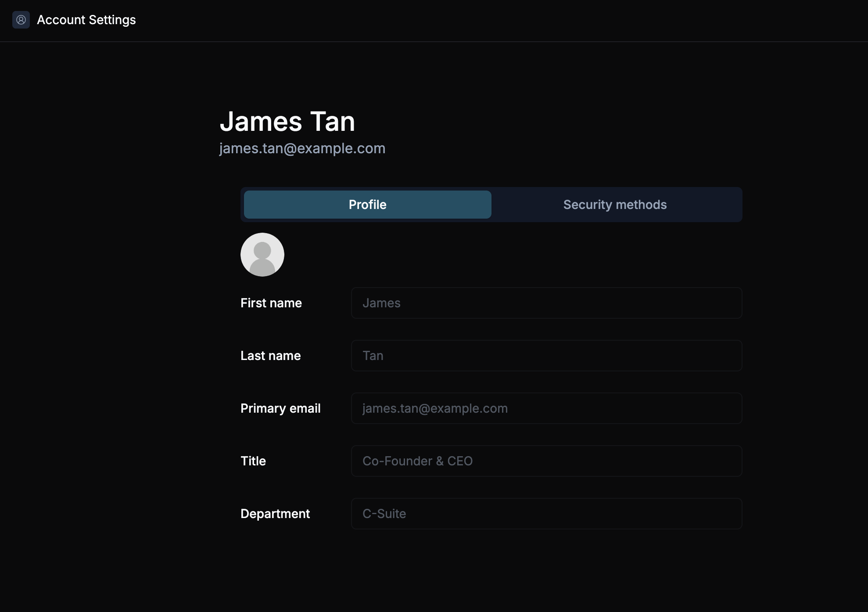Click the James Tan display name heading
868x612 pixels.
287,122
